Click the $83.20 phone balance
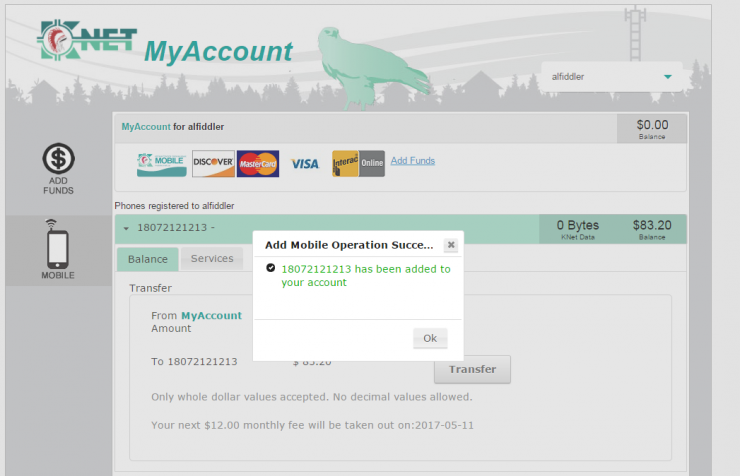 pyautogui.click(x=652, y=225)
